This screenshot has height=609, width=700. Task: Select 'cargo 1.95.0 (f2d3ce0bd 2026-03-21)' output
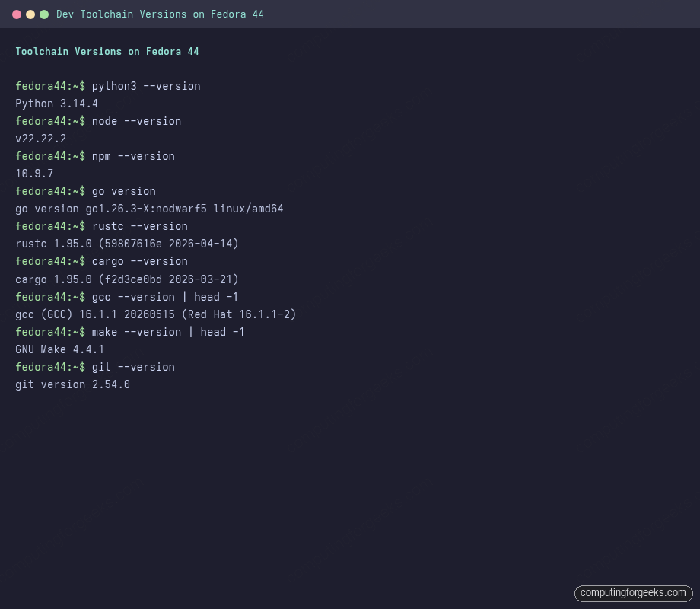pos(127,279)
